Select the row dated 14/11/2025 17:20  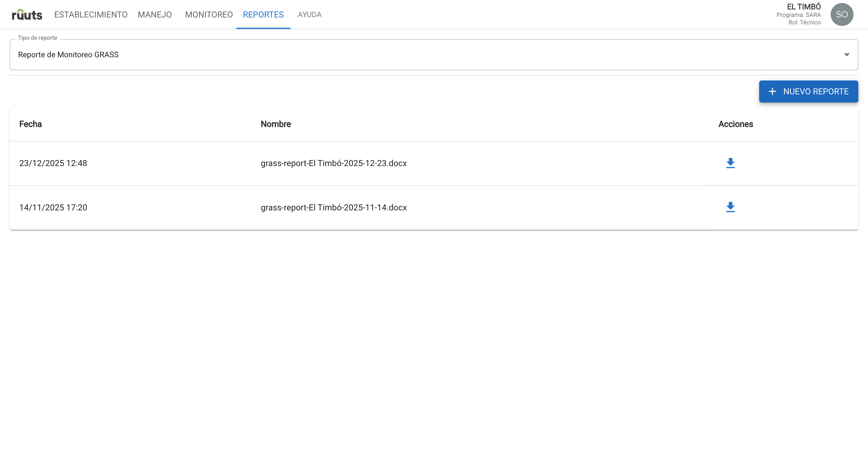(x=53, y=207)
